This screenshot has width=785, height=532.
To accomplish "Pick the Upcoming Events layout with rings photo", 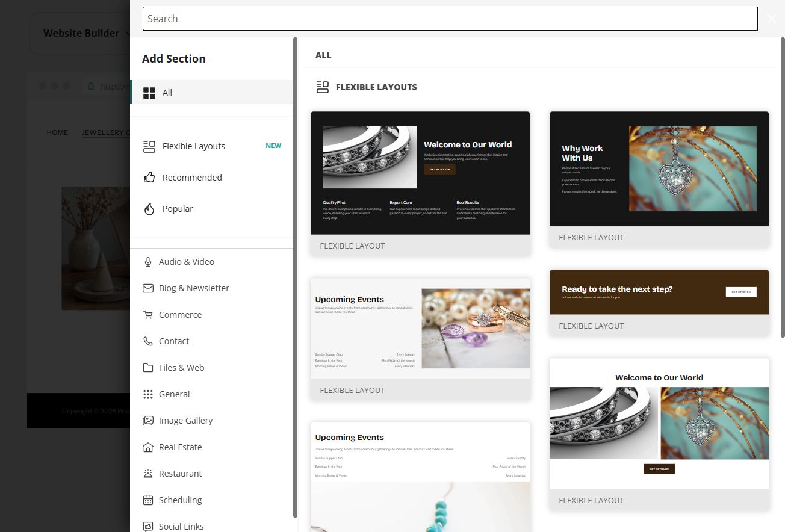I will [x=420, y=338].
